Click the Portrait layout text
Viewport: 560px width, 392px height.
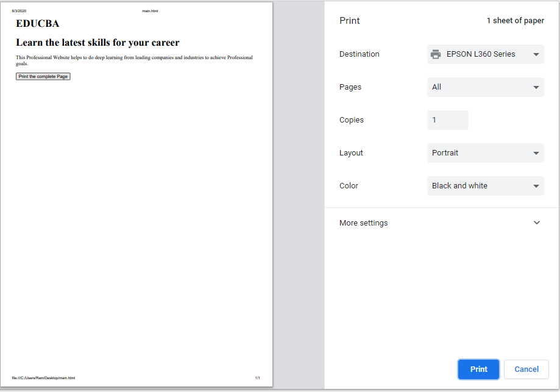tap(445, 153)
